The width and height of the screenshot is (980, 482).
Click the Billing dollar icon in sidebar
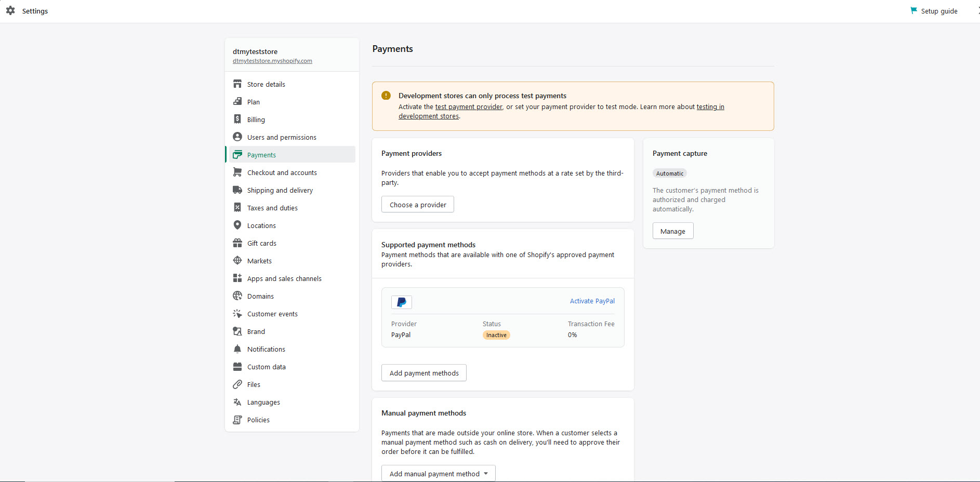click(x=237, y=119)
